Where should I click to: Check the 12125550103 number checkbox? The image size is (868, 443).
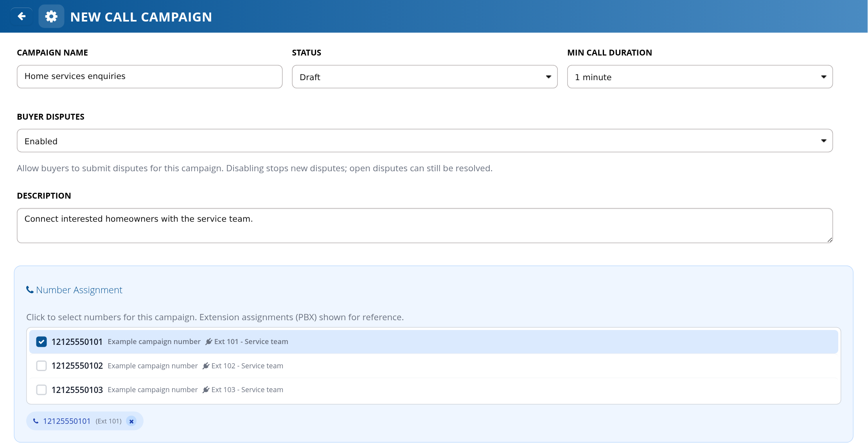tap(41, 390)
